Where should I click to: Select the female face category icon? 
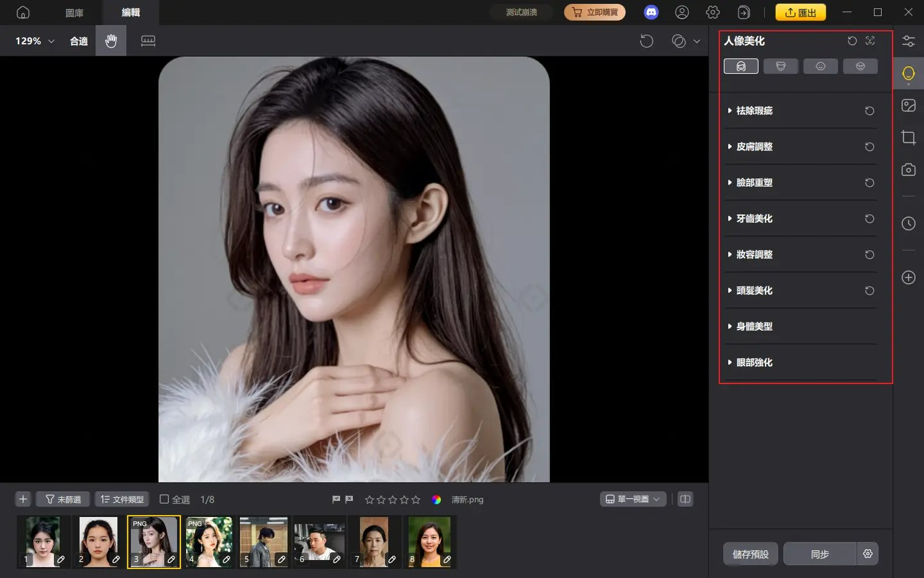tap(741, 66)
